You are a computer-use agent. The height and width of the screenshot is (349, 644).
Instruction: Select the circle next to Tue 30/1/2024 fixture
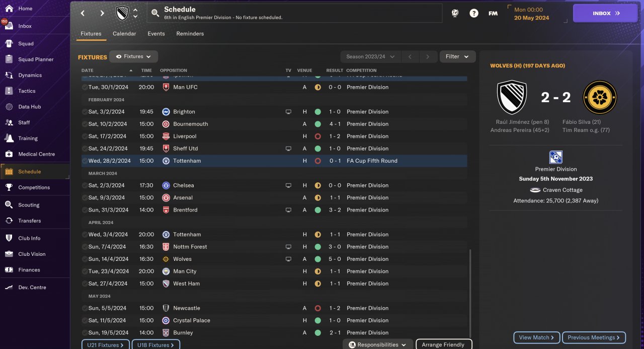(x=85, y=87)
